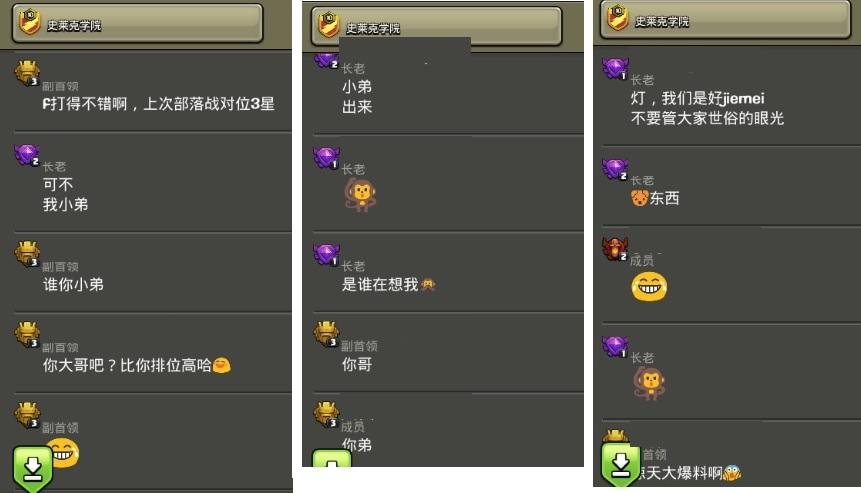The image size is (861, 493).
Task: Click the dog emoji before '东西'
Action: [x=640, y=198]
